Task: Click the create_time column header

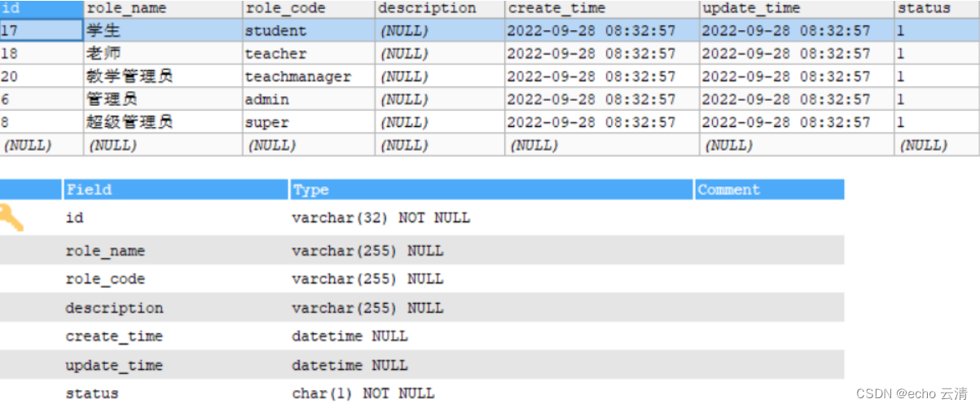Action: click(602, 8)
